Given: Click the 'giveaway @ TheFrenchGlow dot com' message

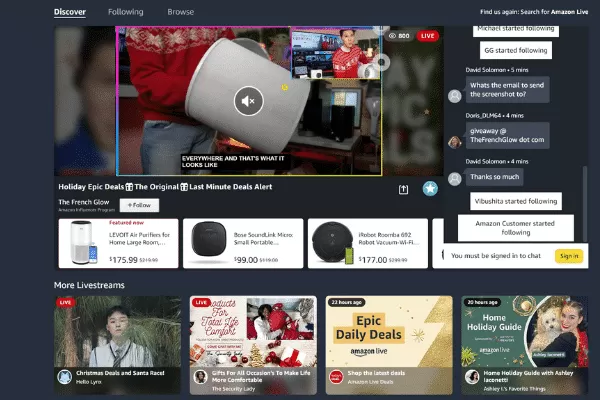Looking at the screenshot, I should tap(507, 136).
